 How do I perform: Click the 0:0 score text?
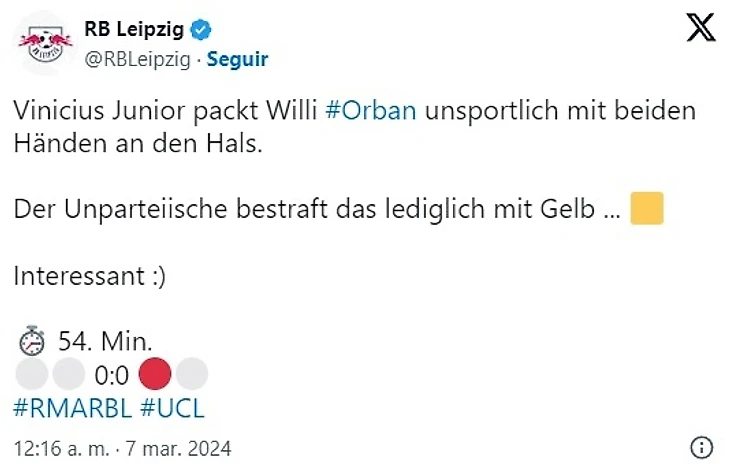click(x=111, y=376)
